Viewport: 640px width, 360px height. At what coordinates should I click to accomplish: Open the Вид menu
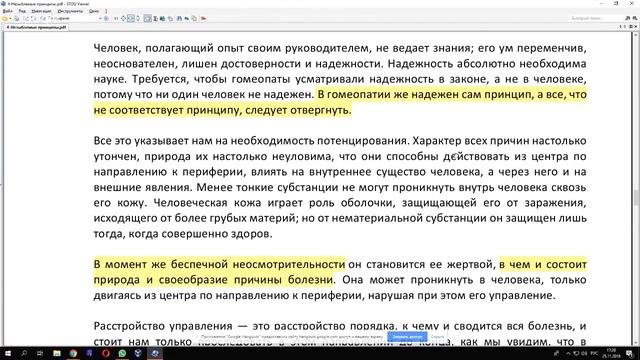pos(22,11)
